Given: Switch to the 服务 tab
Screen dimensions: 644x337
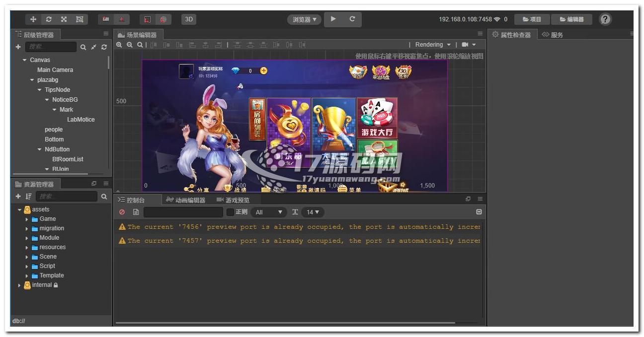Looking at the screenshot, I should [553, 35].
